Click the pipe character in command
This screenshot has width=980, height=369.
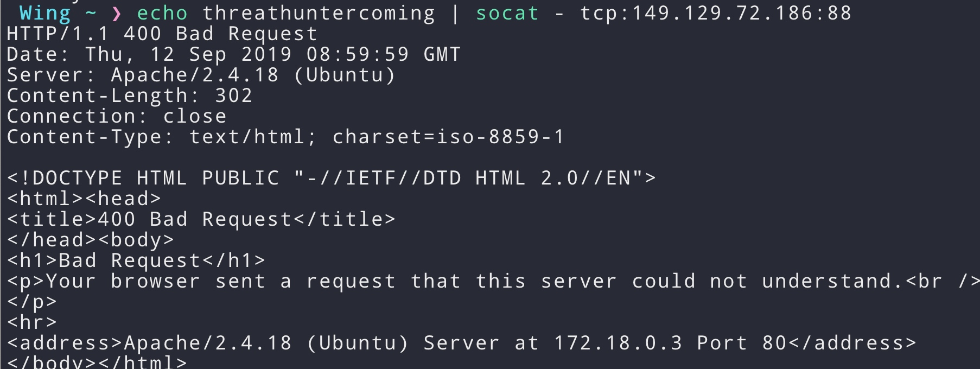(455, 13)
